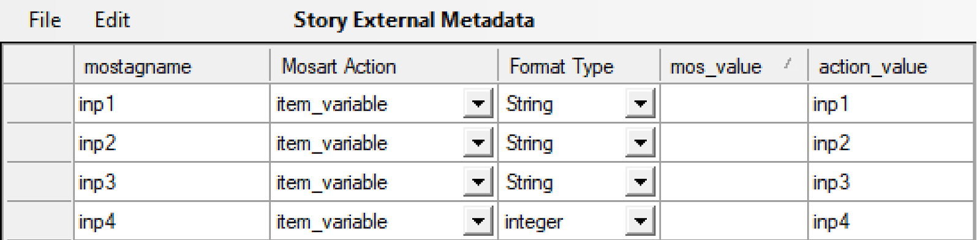
Task: Click the Format Type column header
Action: click(x=579, y=66)
